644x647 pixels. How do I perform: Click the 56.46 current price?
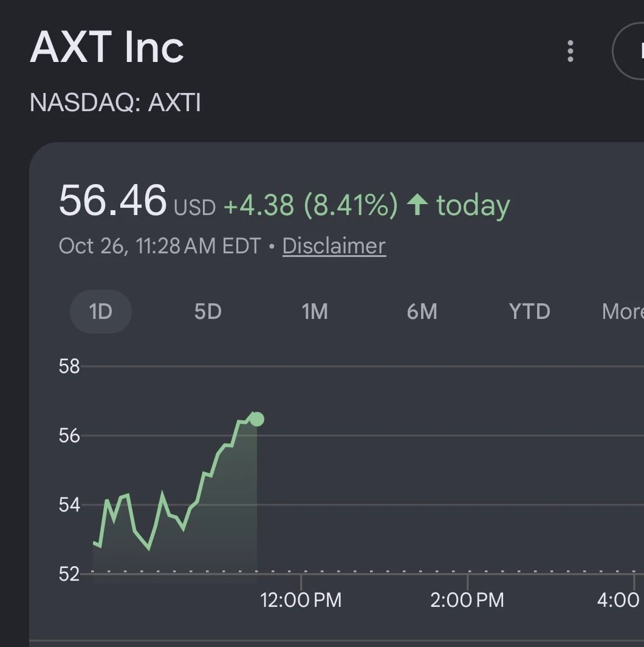pos(112,200)
